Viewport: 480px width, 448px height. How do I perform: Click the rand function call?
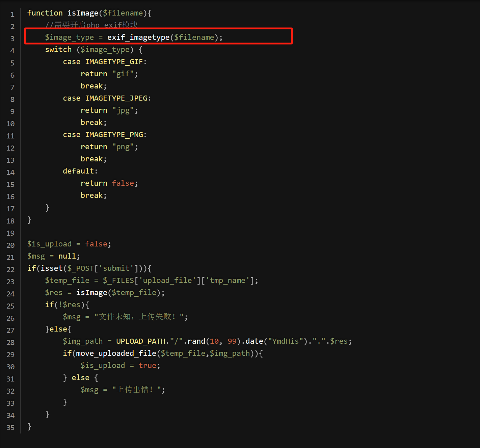click(x=196, y=341)
